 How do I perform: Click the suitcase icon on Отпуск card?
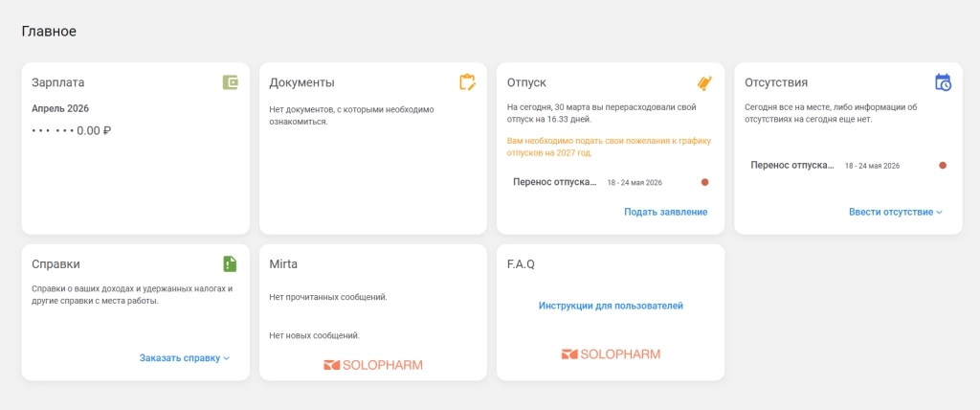705,82
